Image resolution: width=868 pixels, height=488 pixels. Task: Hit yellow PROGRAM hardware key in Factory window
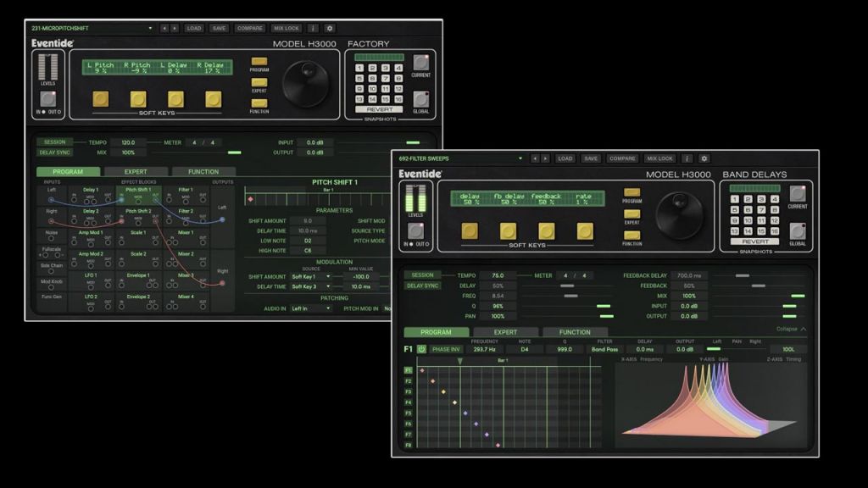(259, 61)
